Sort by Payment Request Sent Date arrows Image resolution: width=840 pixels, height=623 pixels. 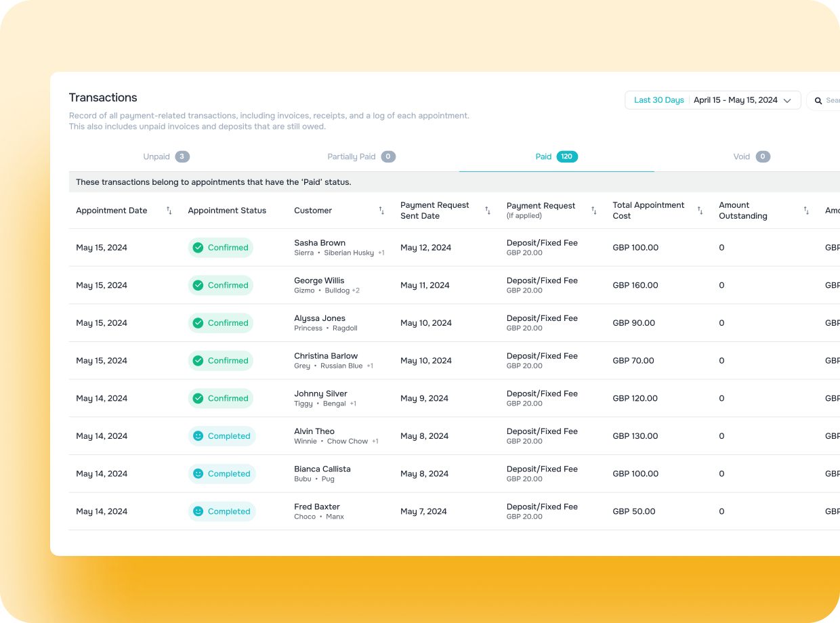488,211
